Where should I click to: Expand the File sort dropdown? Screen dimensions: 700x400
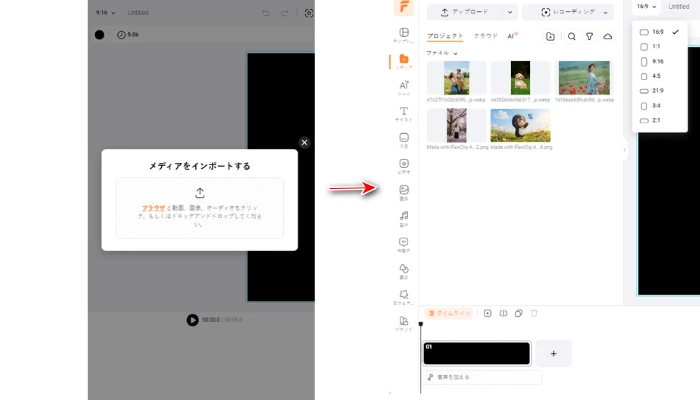click(x=442, y=53)
